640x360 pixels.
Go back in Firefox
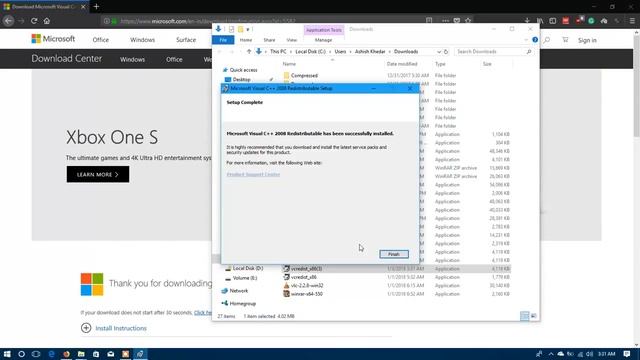tap(9, 21)
